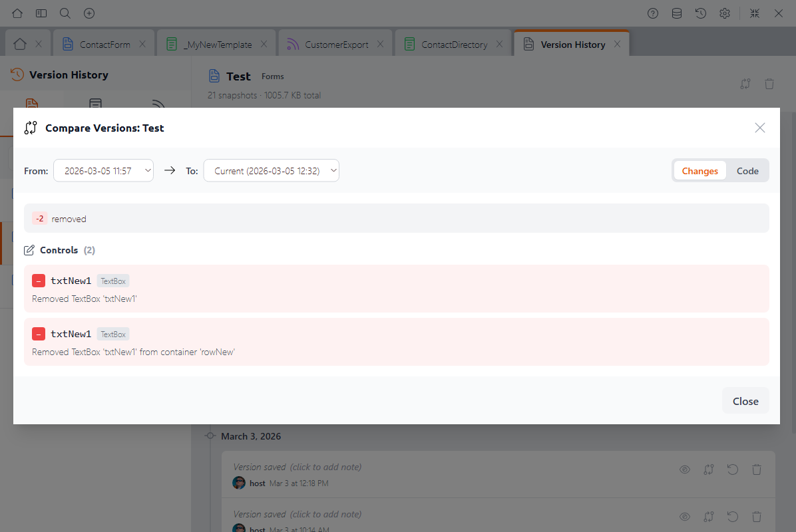Close the Version History tab
This screenshot has width=796, height=532.
click(x=618, y=44)
